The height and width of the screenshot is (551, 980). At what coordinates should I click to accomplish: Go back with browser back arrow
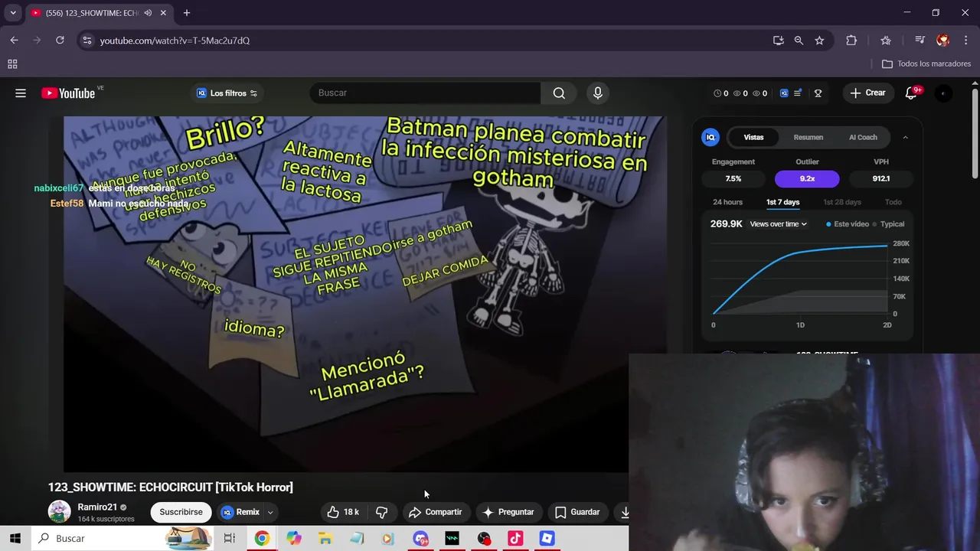[14, 41]
